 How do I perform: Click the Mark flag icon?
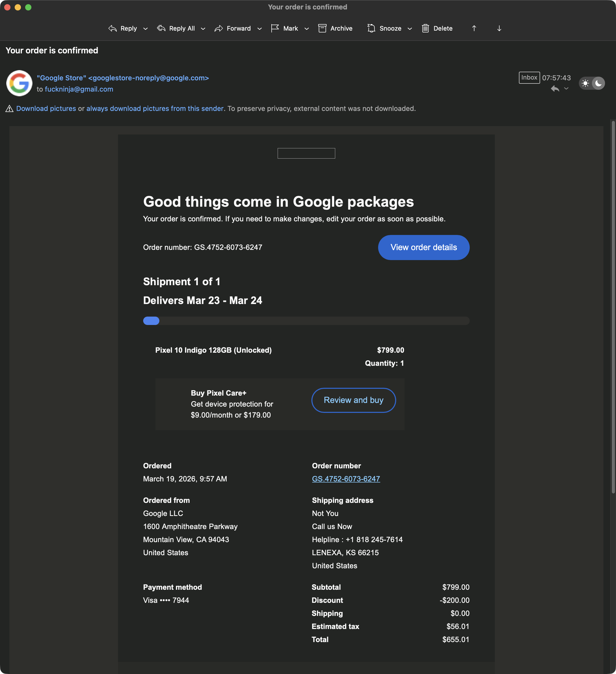click(x=275, y=29)
